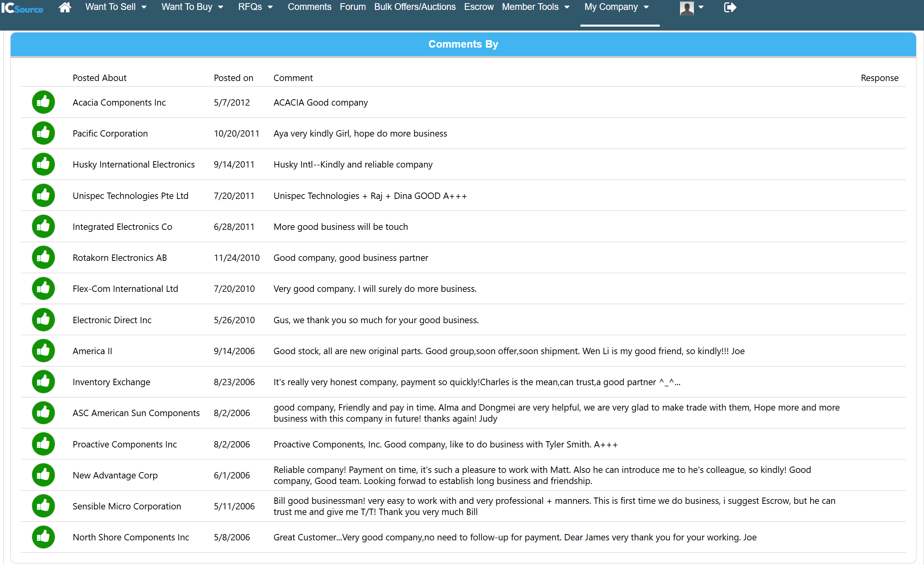Expand the Member Tools dropdown

[536, 7]
